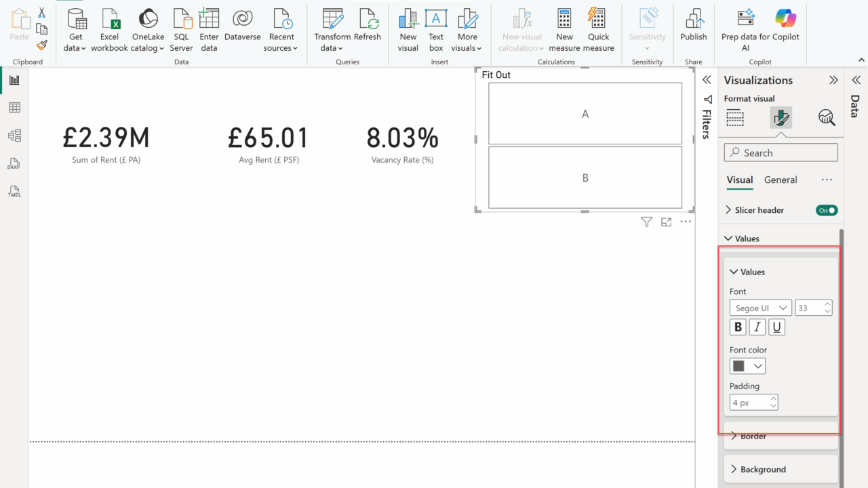
Task: Click Prep data for Copilot AI
Action: [745, 30]
